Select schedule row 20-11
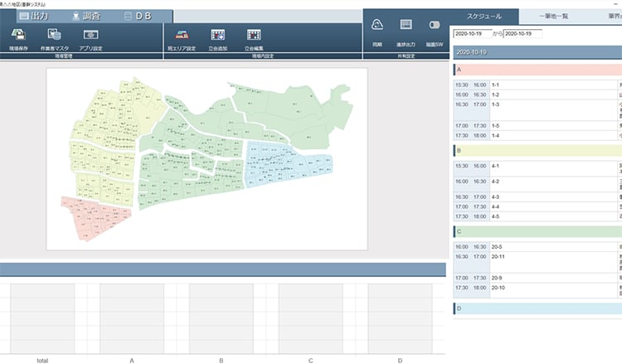The height and width of the screenshot is (364, 622). pyautogui.click(x=537, y=262)
